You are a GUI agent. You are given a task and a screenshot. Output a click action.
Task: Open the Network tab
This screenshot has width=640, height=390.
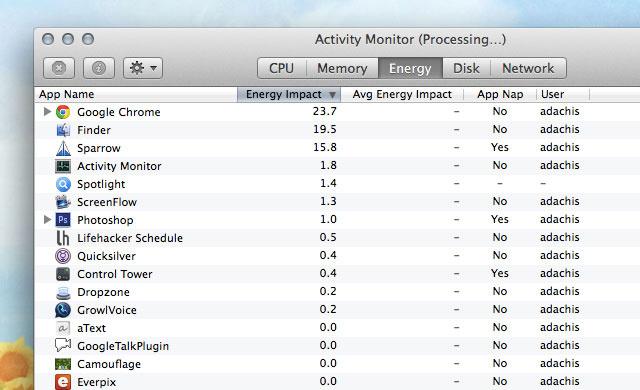point(528,68)
